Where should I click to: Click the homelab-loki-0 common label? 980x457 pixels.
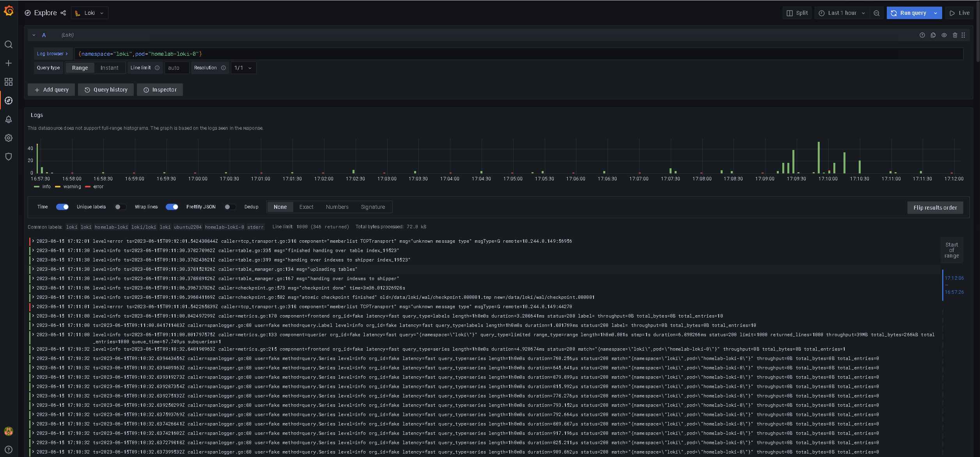click(x=225, y=227)
